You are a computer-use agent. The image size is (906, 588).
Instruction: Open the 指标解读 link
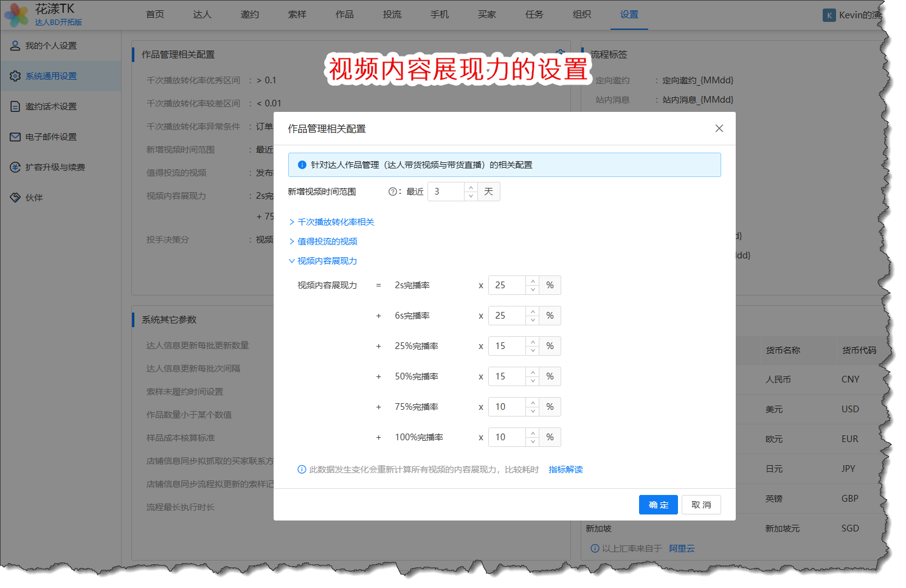[x=565, y=469]
